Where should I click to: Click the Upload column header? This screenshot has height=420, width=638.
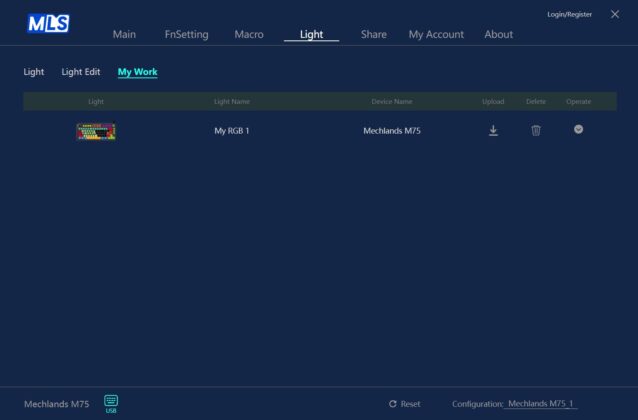click(493, 101)
